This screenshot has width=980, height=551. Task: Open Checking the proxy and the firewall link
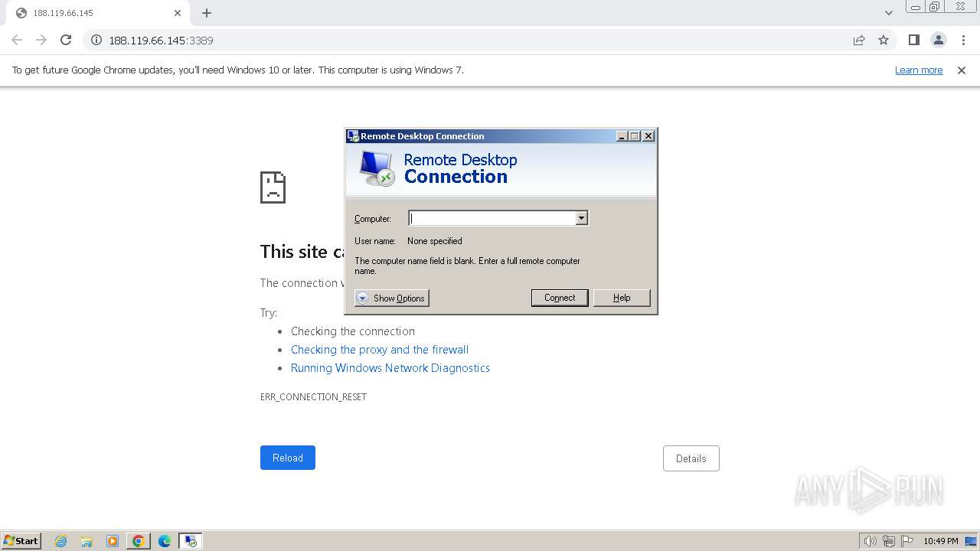(x=380, y=350)
